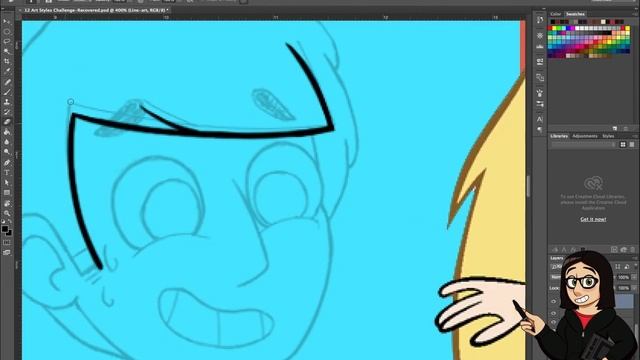This screenshot has width=640, height=360.
Task: Click Libraries panel trash icon
Action: pos(633,249)
